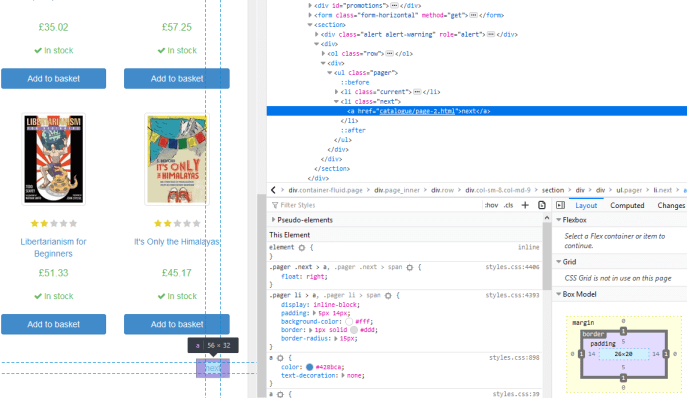Select li.next in the breadcrumb
The height and width of the screenshot is (398, 687).
662,190
